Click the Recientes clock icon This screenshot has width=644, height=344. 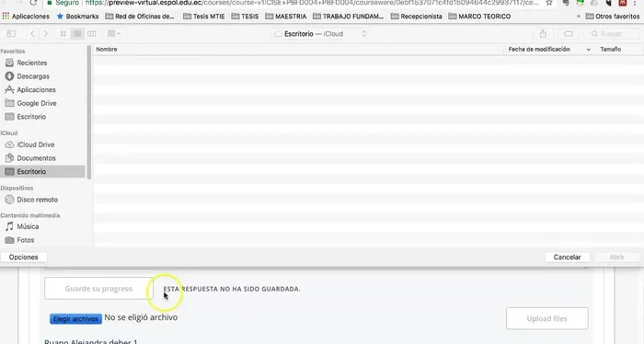pos(9,63)
